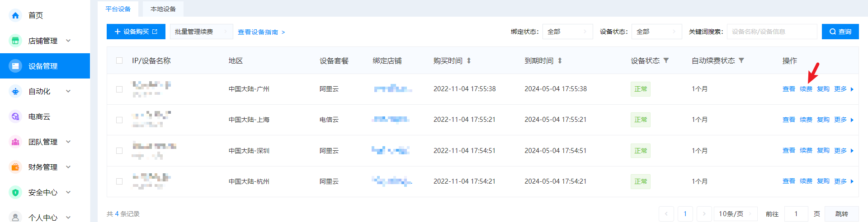Image resolution: width=868 pixels, height=222 pixels.
Task: Open the 10条/页 page size dropdown
Action: (x=735, y=214)
